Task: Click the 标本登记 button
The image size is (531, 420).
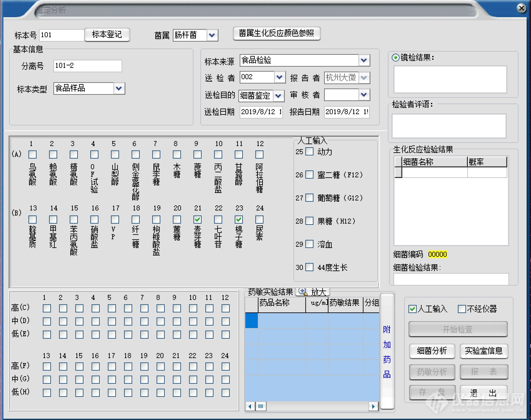Action: coord(107,34)
